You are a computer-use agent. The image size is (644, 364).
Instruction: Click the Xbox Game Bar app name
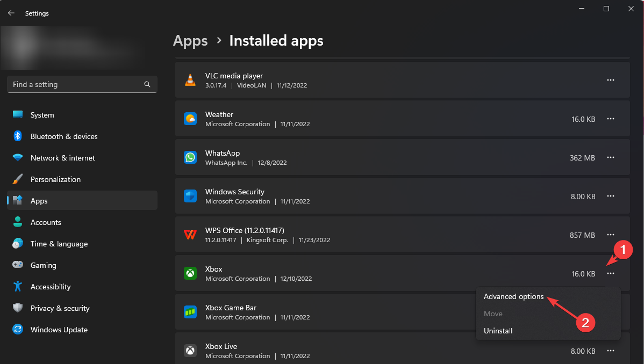click(231, 308)
